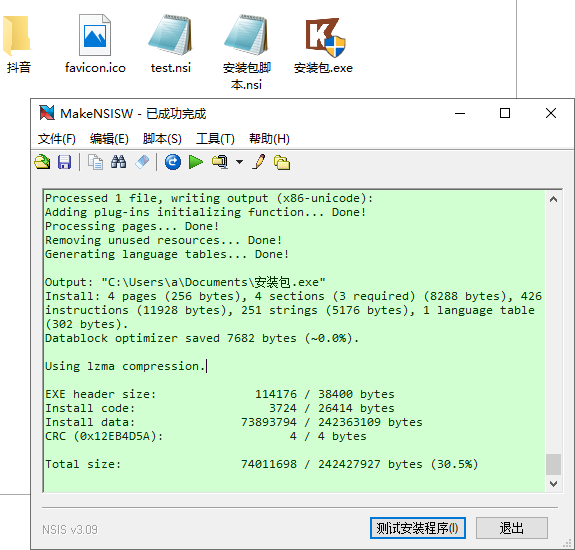Click the compressor settings toolbar icon
The height and width of the screenshot is (550, 575).
[x=220, y=162]
